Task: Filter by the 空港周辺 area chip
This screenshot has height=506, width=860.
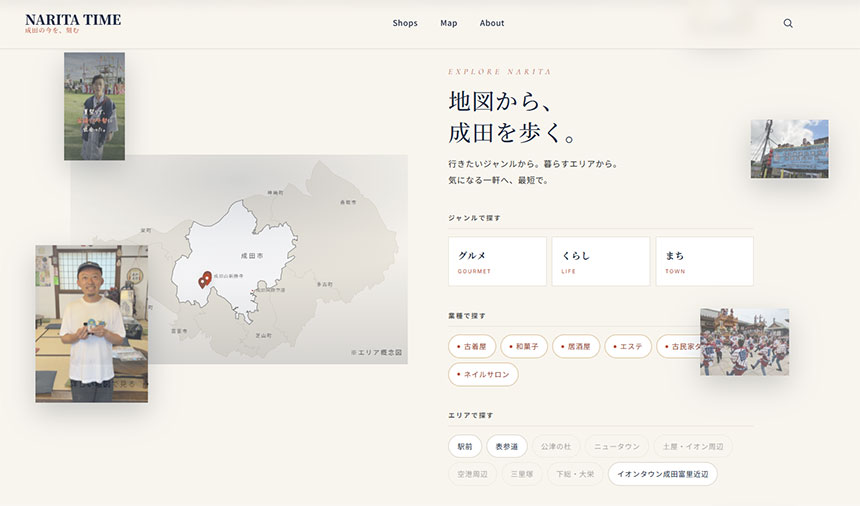Action: (x=472, y=474)
